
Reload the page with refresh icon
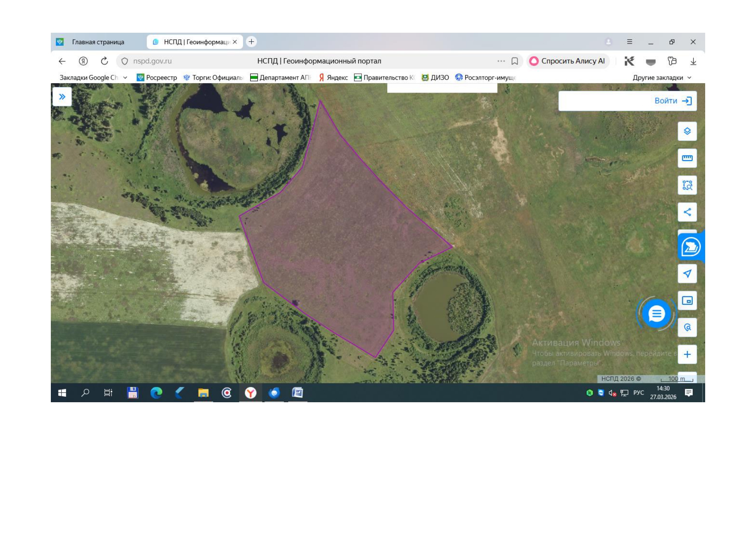tap(104, 61)
